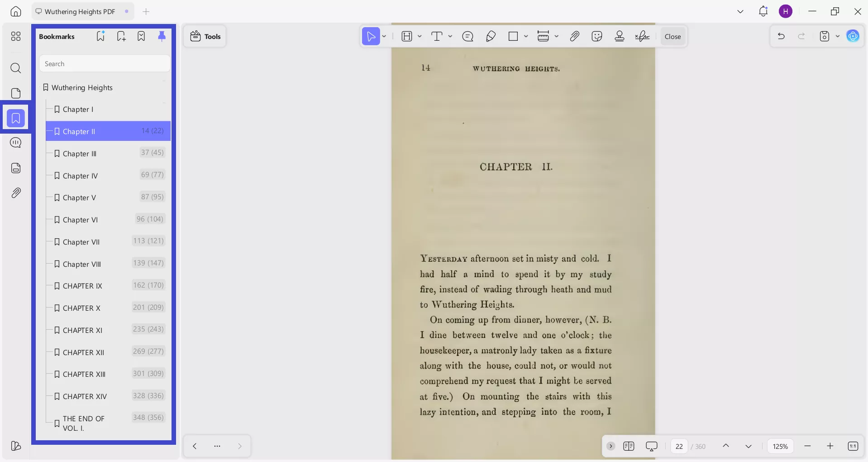
Task: Switch to Wuthering Heights PDF tab
Action: pyautogui.click(x=82, y=12)
